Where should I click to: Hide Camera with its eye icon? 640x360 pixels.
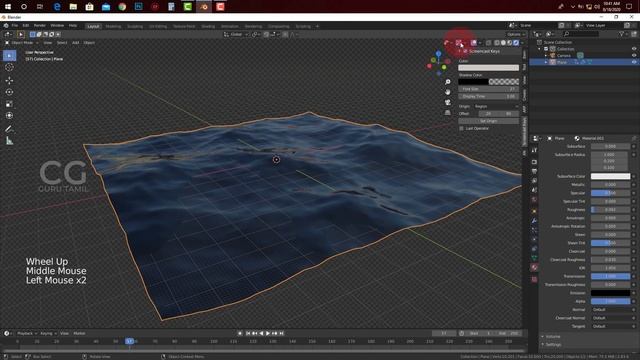pyautogui.click(x=634, y=56)
